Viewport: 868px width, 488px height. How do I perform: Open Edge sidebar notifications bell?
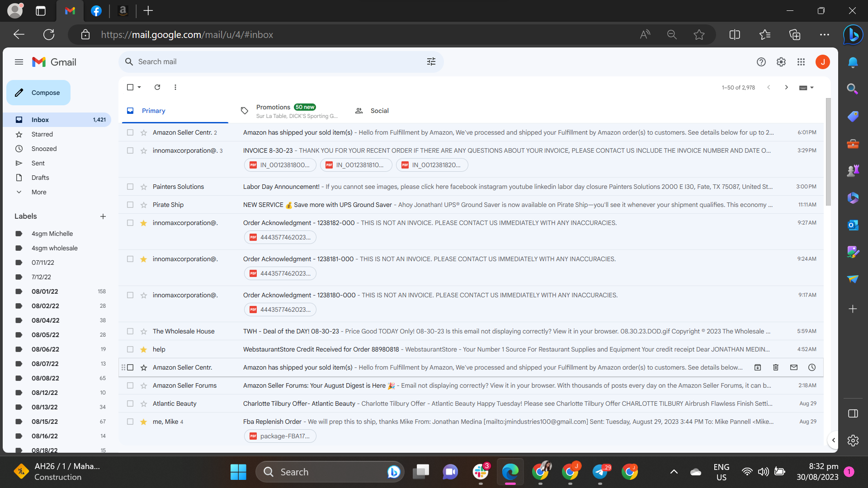click(853, 62)
